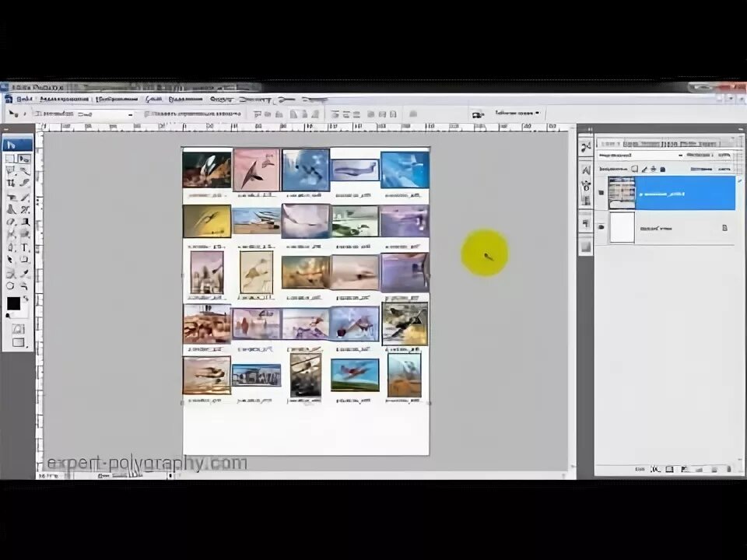The width and height of the screenshot is (747, 560).
Task: Reset default foreground and background colors
Action: [8, 315]
